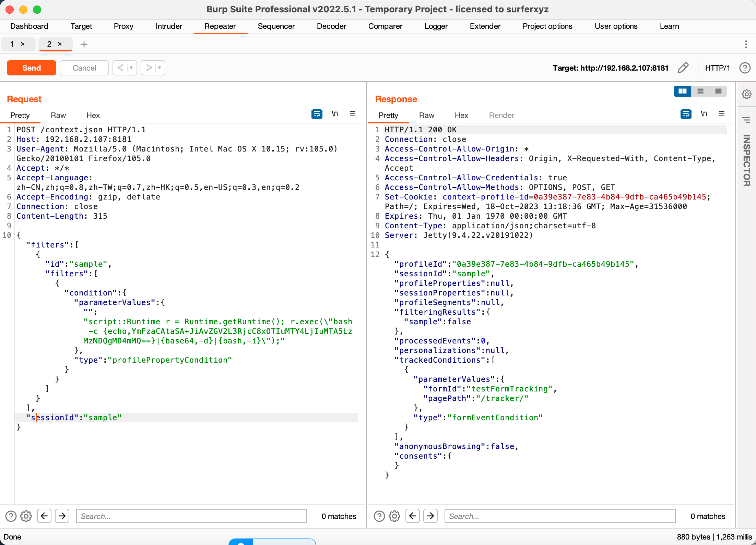Toggle response non-printable characters \n button
Screen dimensions: 756x545
point(704,114)
